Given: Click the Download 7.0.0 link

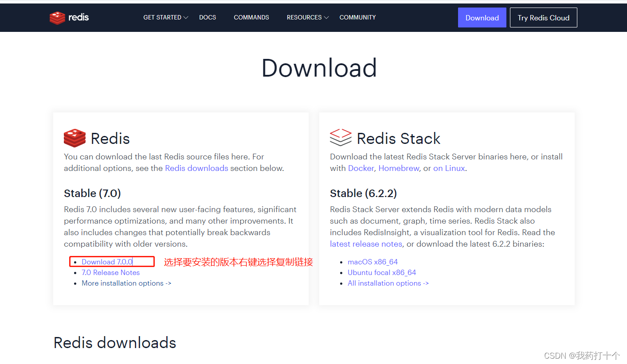Looking at the screenshot, I should coord(107,262).
